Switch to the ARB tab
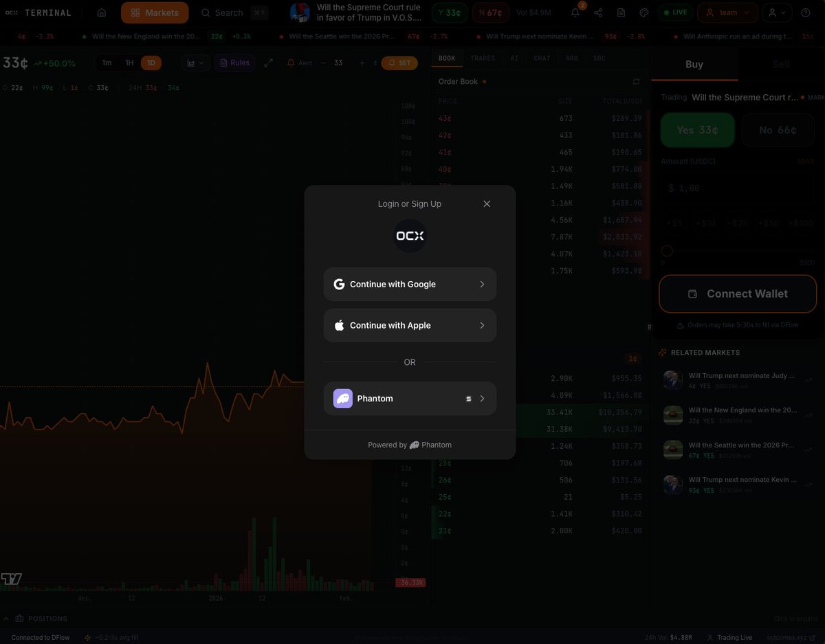Viewport: 825px width, 644px height. (572, 58)
